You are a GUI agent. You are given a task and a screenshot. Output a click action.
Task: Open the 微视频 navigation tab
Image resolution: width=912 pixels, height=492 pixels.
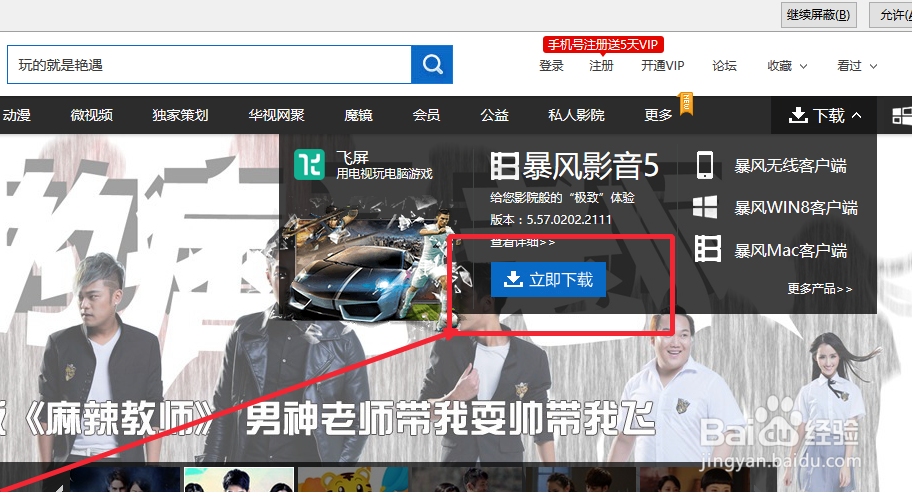[x=91, y=115]
